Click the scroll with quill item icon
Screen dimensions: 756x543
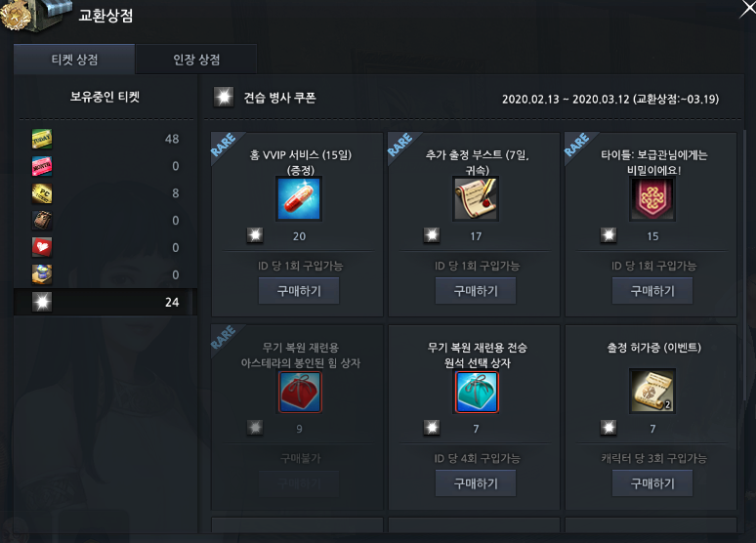click(x=476, y=198)
